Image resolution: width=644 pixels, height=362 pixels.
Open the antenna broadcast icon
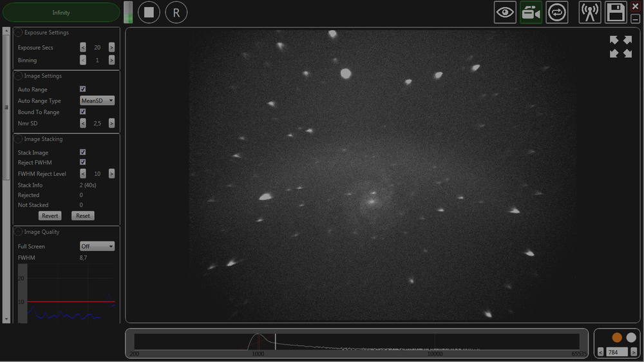pos(590,12)
